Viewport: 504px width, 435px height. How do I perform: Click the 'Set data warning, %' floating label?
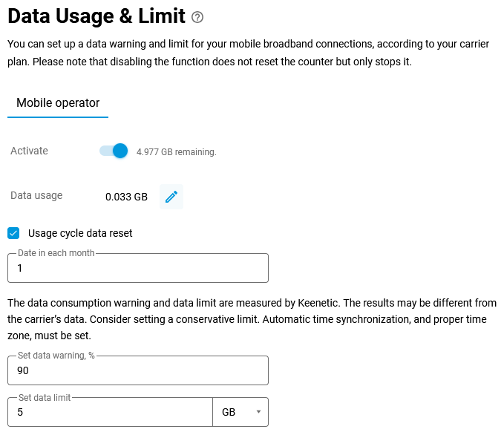tap(56, 356)
